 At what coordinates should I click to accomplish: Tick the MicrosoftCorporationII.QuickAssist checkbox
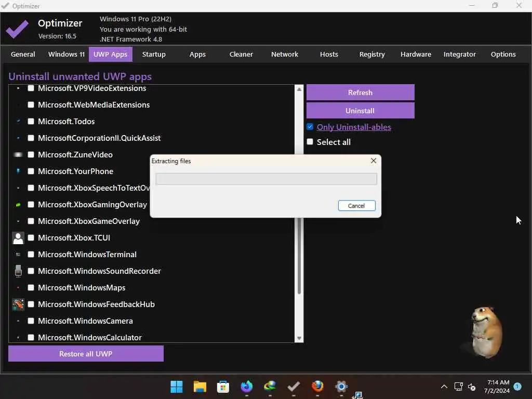click(31, 138)
